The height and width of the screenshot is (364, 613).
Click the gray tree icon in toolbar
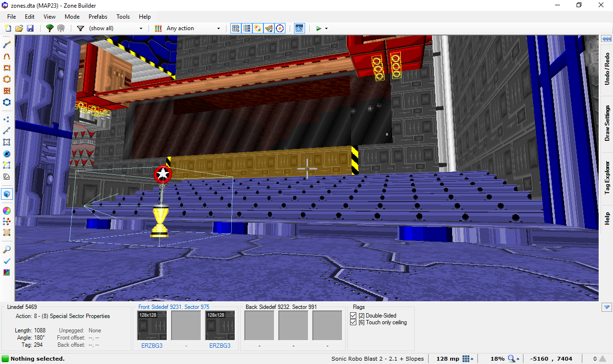pyautogui.click(x=61, y=28)
